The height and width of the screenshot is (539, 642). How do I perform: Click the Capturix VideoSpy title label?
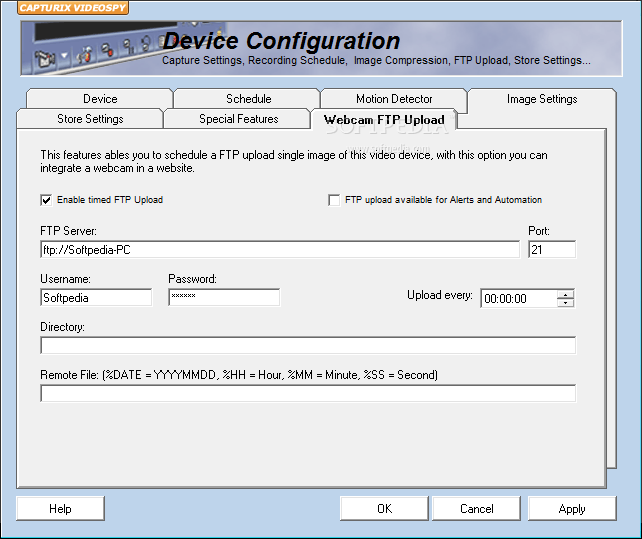73,8
